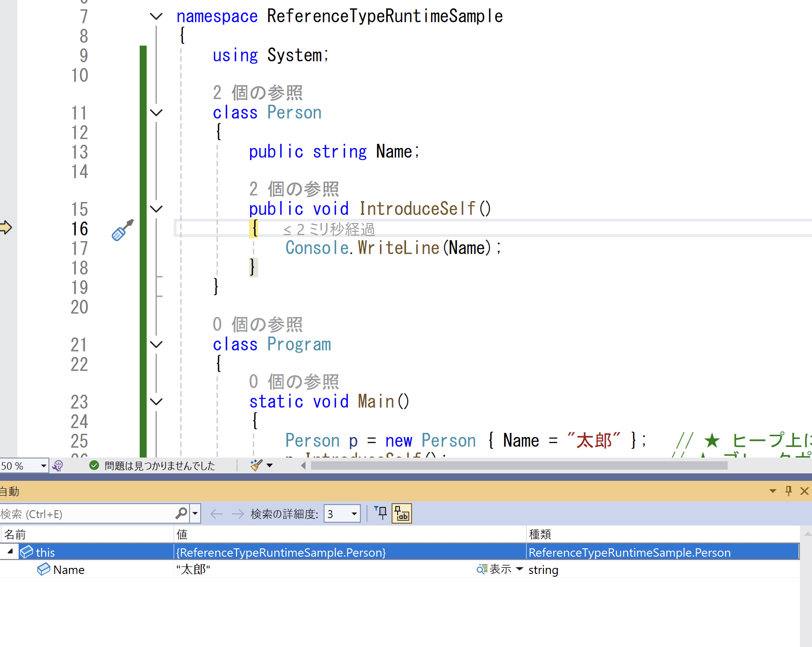Click the search (Ctrl+E) input field
812x647 pixels.
pyautogui.click(x=87, y=514)
